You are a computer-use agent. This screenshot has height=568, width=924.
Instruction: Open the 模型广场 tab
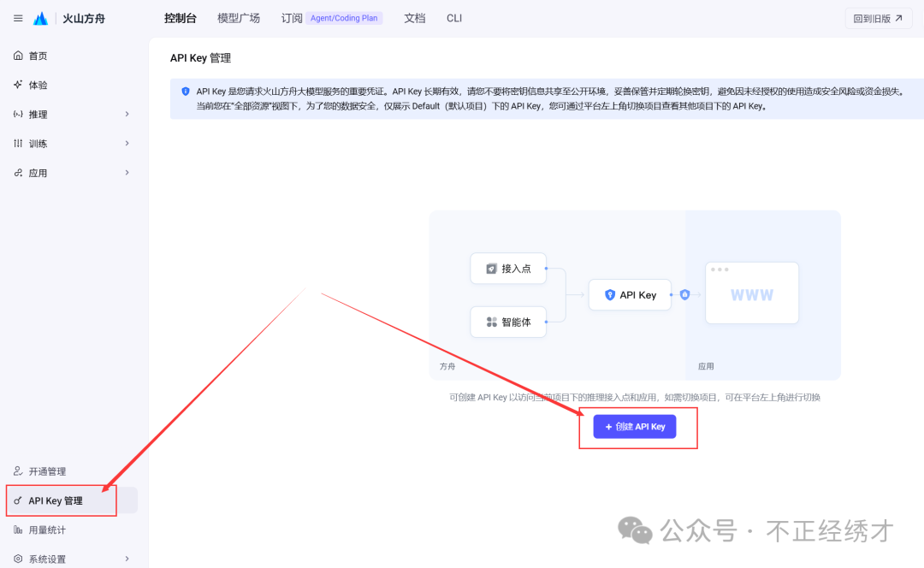[x=239, y=18]
